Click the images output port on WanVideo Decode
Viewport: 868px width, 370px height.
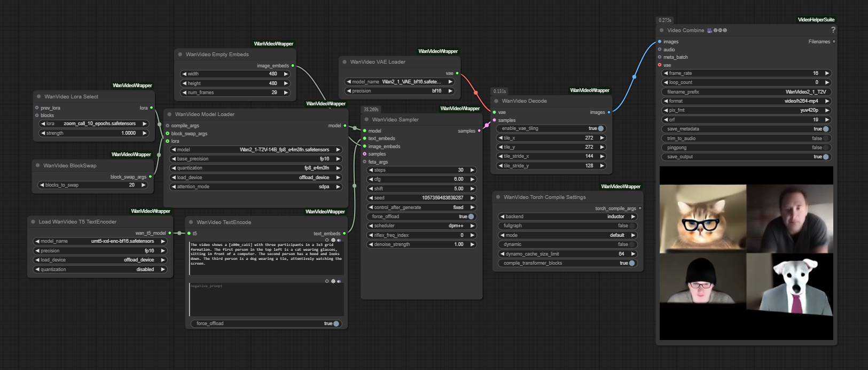608,112
